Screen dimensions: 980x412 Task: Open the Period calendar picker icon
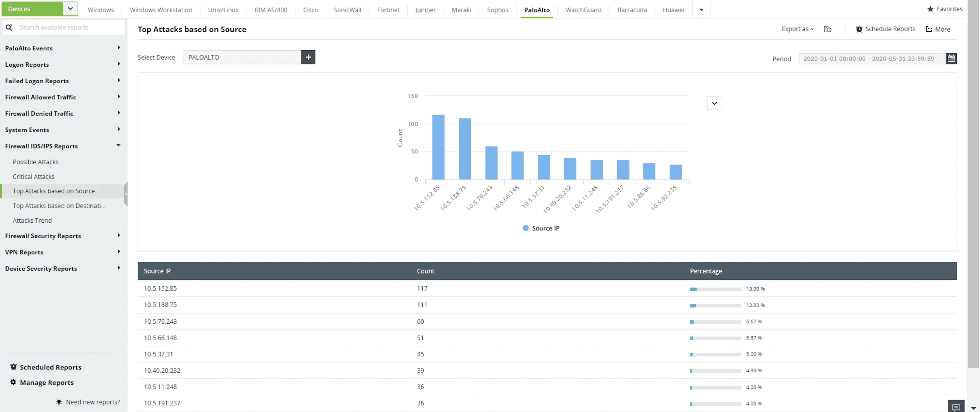click(951, 58)
